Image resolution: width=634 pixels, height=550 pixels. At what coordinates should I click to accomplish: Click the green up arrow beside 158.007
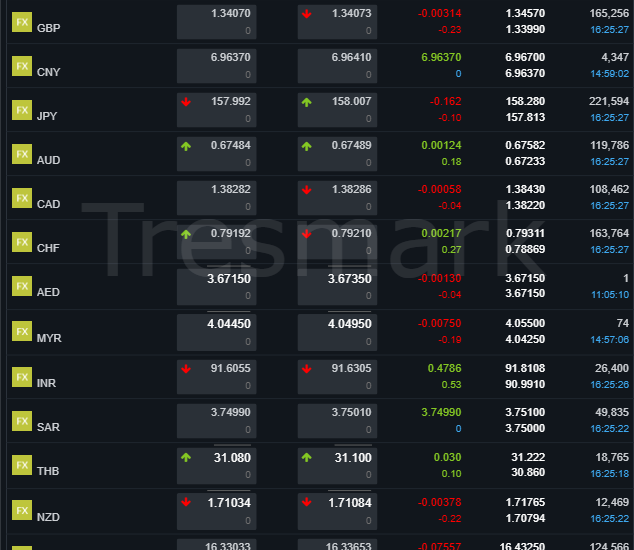(x=306, y=102)
